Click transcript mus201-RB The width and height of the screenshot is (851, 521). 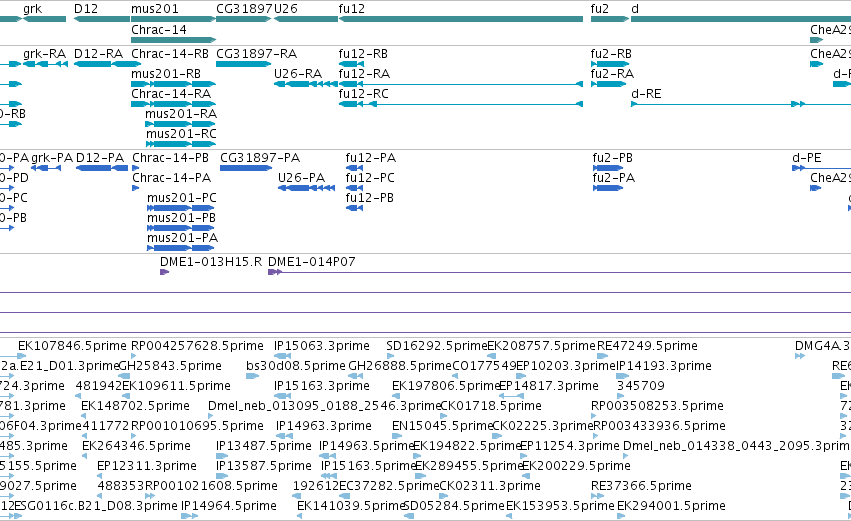pos(166,74)
